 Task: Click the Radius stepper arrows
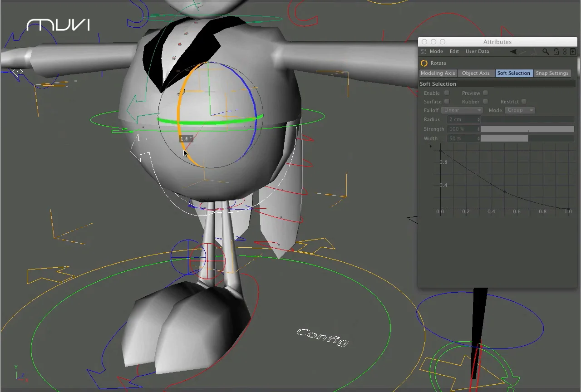pyautogui.click(x=478, y=119)
